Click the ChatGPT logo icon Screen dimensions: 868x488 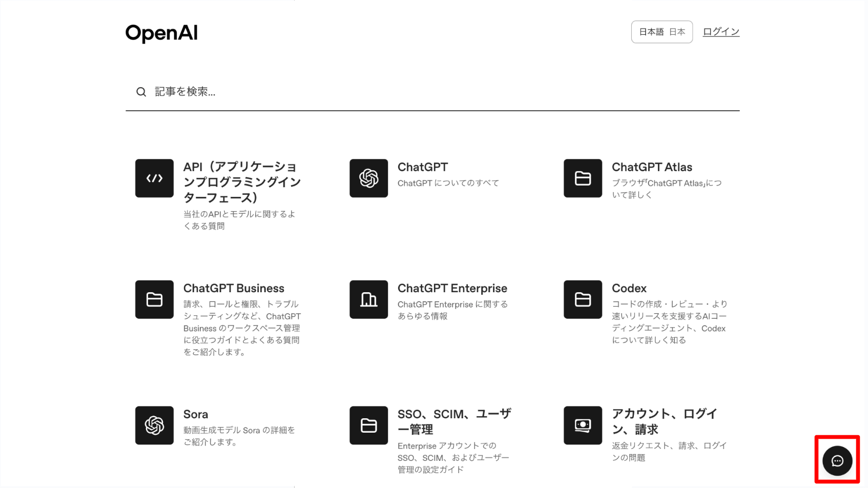click(368, 178)
